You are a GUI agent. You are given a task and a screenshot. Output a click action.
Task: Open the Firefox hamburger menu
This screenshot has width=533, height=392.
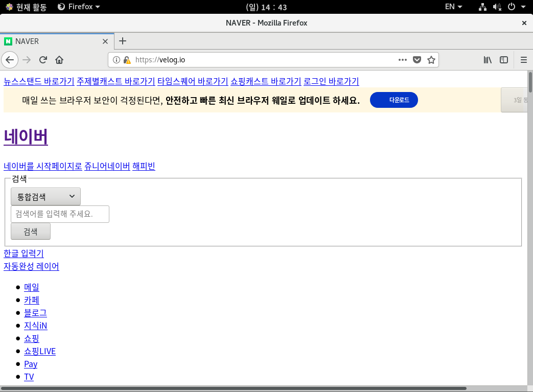coord(523,60)
